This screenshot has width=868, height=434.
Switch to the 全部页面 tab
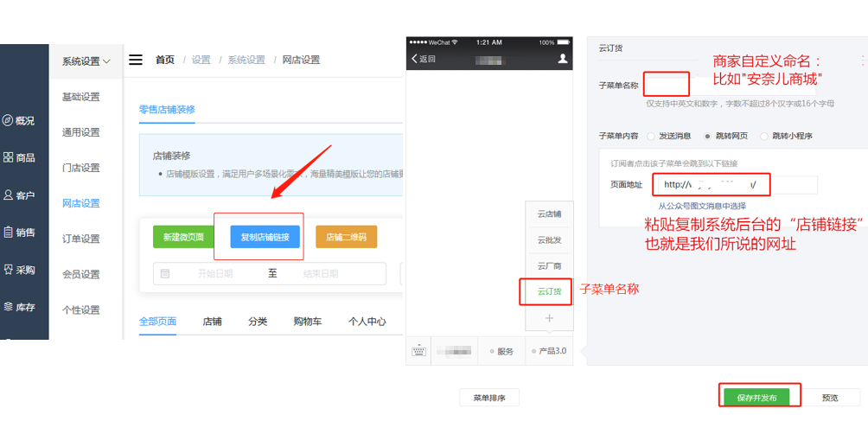(157, 321)
